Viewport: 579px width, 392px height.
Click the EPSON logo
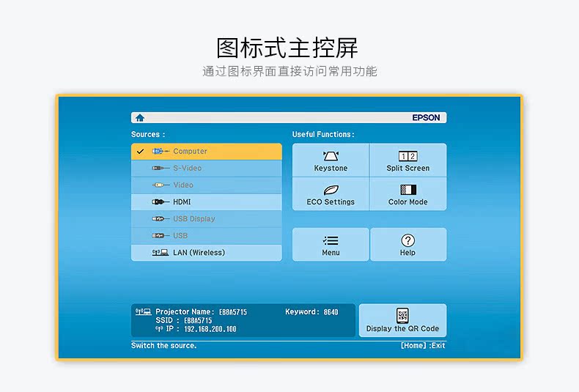pos(426,118)
